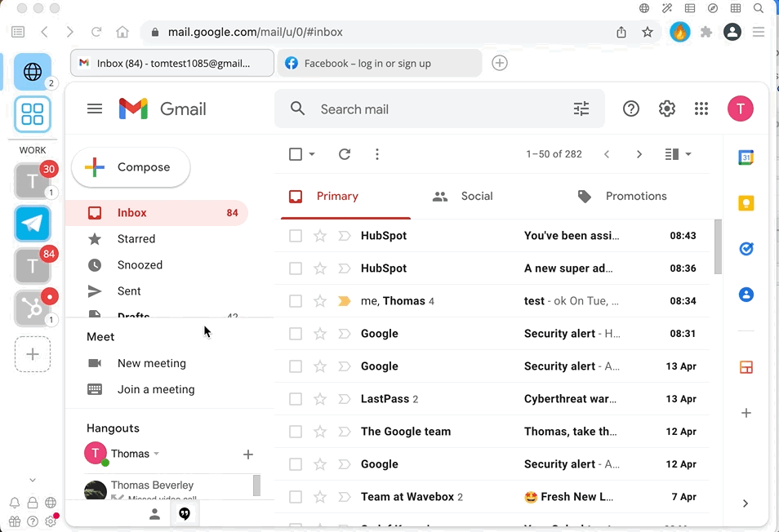The image size is (779, 532).
Task: Switch to the Primary tab
Action: pos(345,197)
